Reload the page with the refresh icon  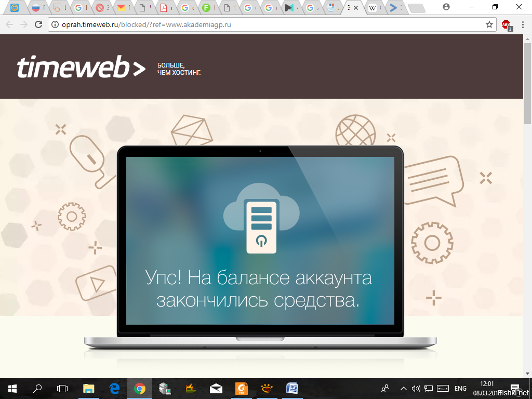pos(38,24)
